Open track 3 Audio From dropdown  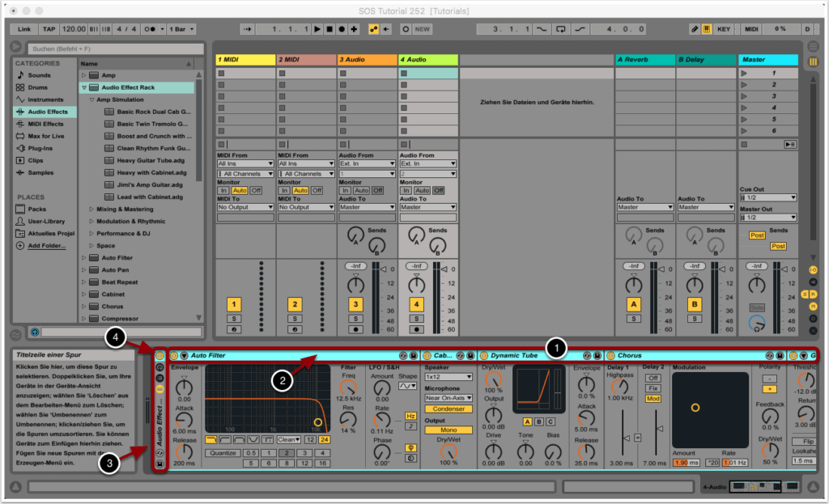pos(359,163)
